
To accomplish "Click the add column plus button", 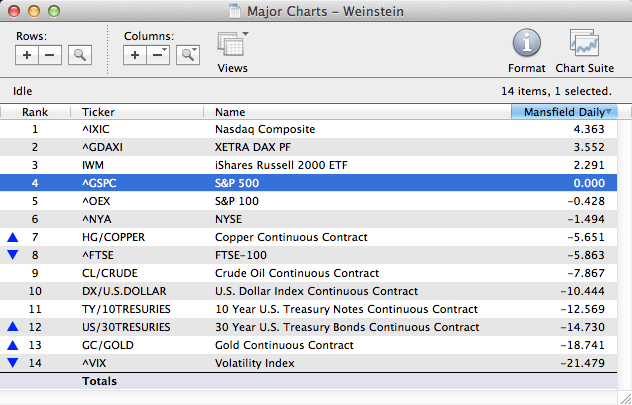I will pyautogui.click(x=135, y=55).
